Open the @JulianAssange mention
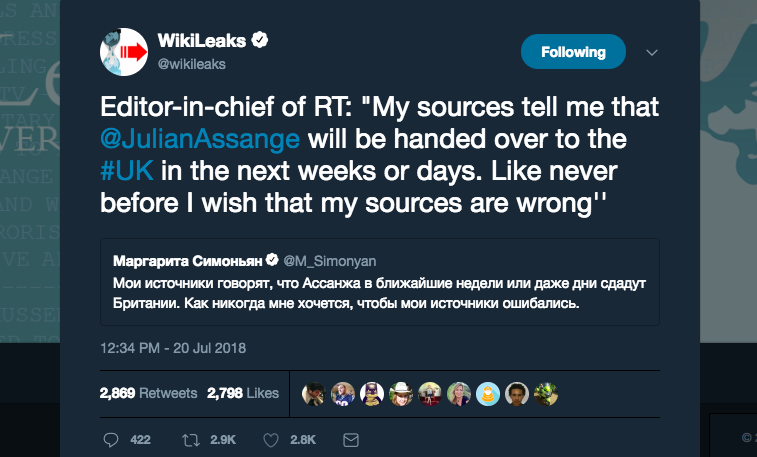The image size is (757, 457). (200, 139)
